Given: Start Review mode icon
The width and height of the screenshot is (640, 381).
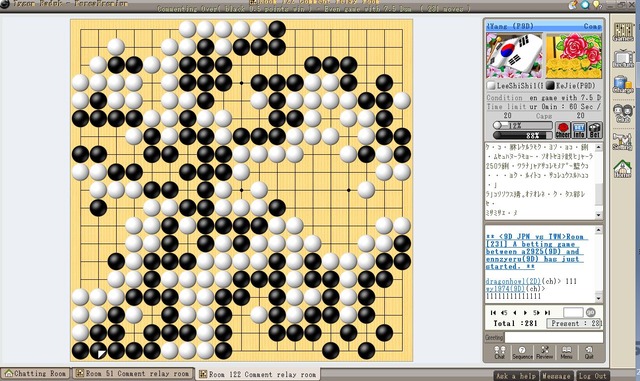Looking at the screenshot, I should [544, 352].
